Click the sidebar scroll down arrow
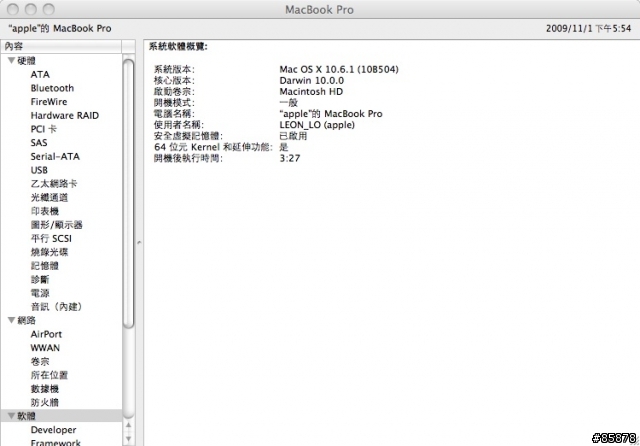640x446 pixels. click(x=129, y=439)
